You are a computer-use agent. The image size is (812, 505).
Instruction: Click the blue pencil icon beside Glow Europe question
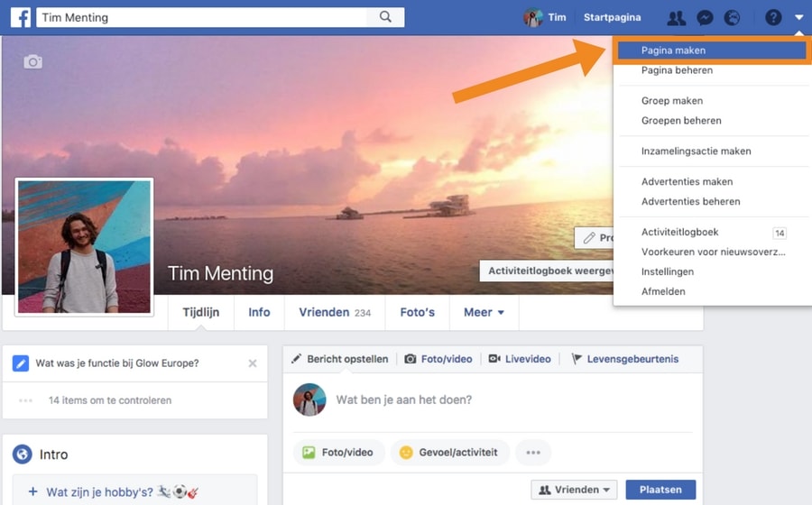click(21, 363)
